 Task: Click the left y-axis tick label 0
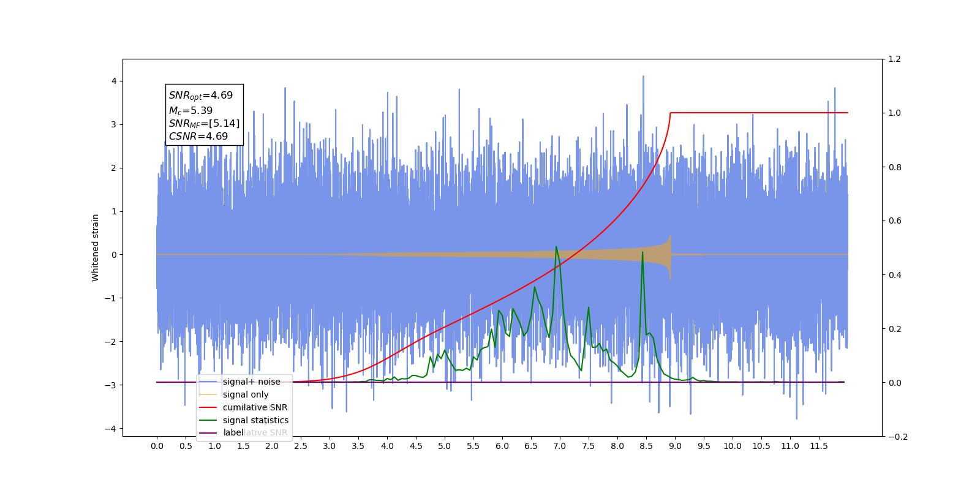[114, 255]
